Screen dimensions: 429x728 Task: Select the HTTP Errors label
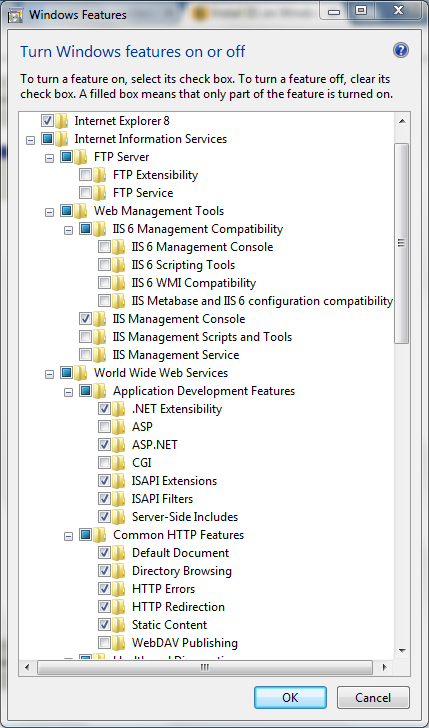(x=163, y=589)
